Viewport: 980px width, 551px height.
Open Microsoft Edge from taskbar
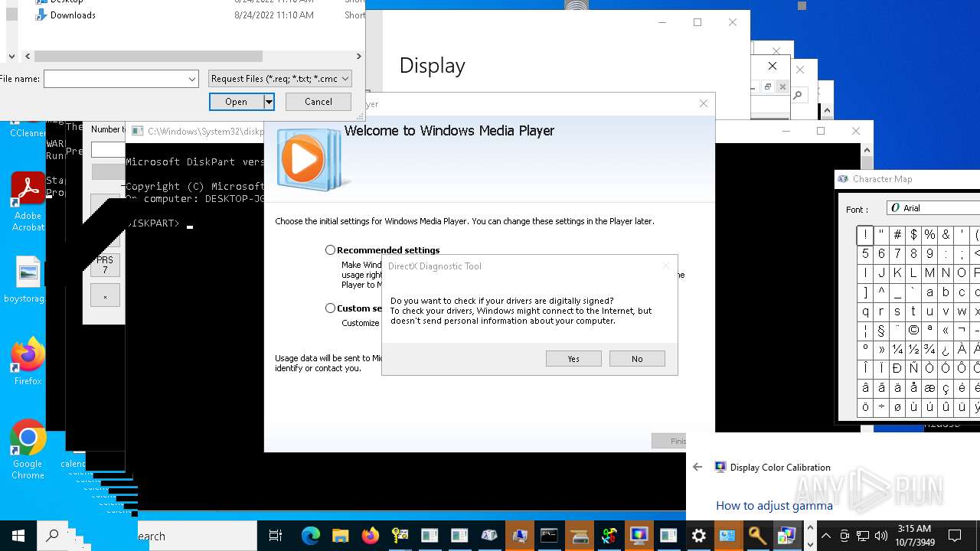310,536
